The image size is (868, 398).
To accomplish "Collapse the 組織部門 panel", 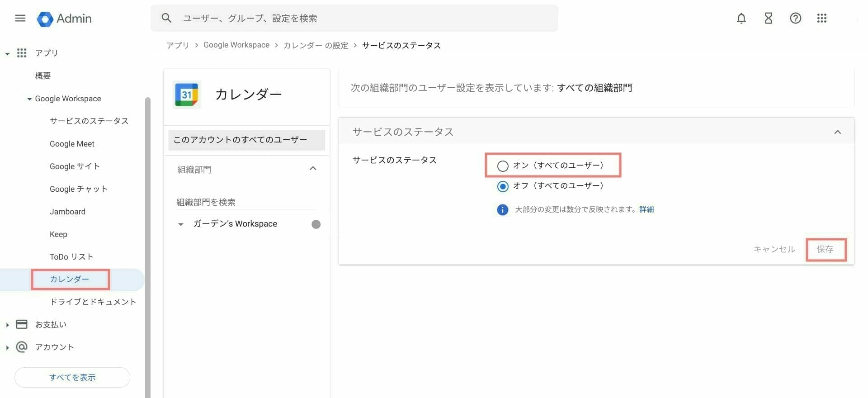I will pyautogui.click(x=313, y=169).
